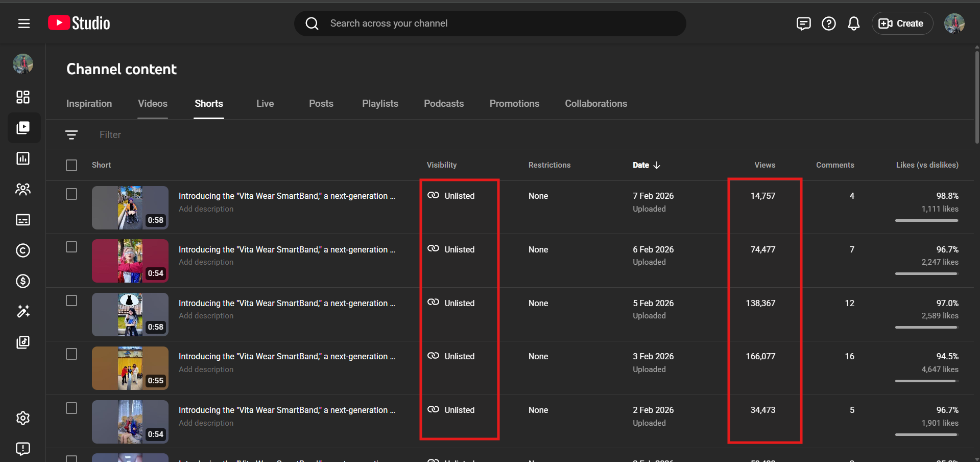Open the notifications bell

pos(853,24)
